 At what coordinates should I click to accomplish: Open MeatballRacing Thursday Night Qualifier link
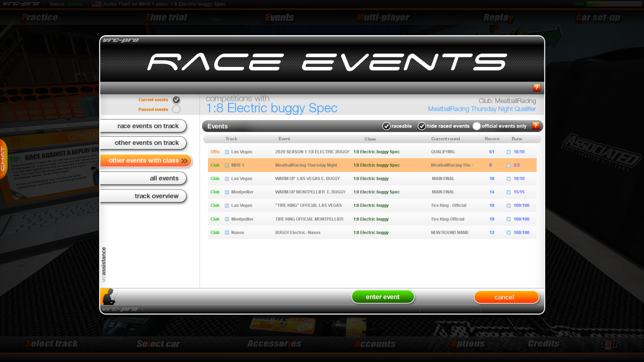[482, 109]
